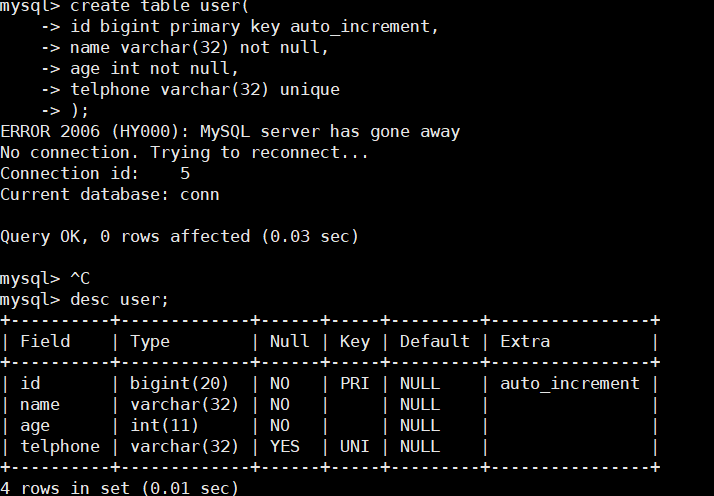Image resolution: width=714 pixels, height=496 pixels.
Task: Click the '4 rows in set' result line
Action: (119, 488)
